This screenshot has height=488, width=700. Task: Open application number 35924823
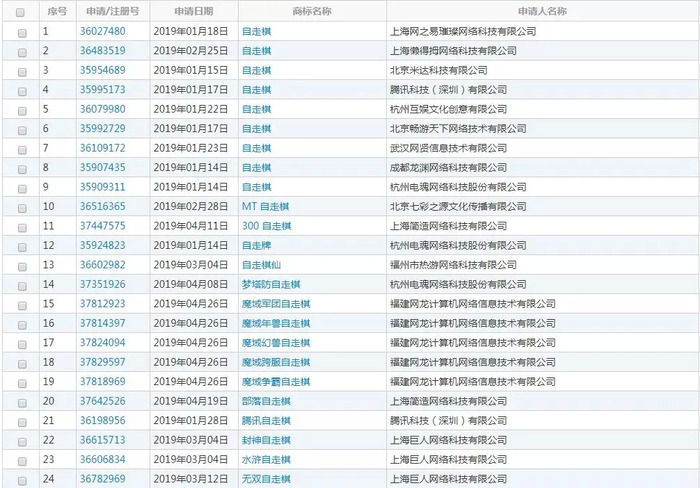103,245
